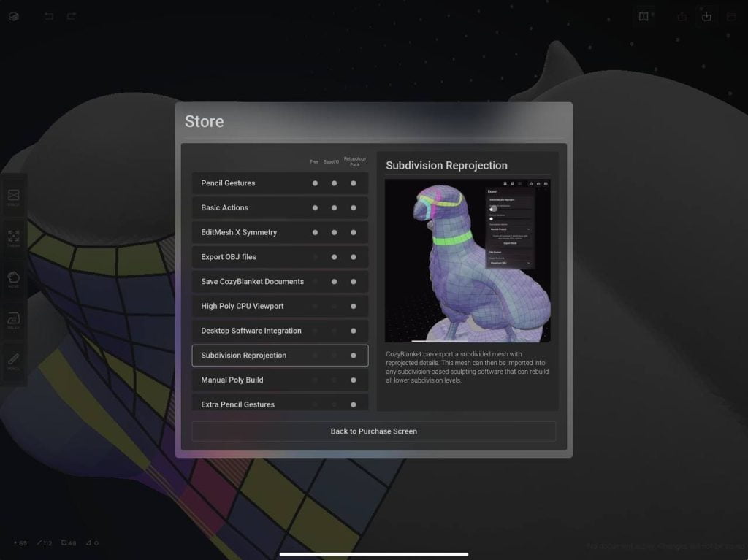Screen dimensions: 748x560
Task: Activate the Relax iron tool
Action: tap(14, 319)
